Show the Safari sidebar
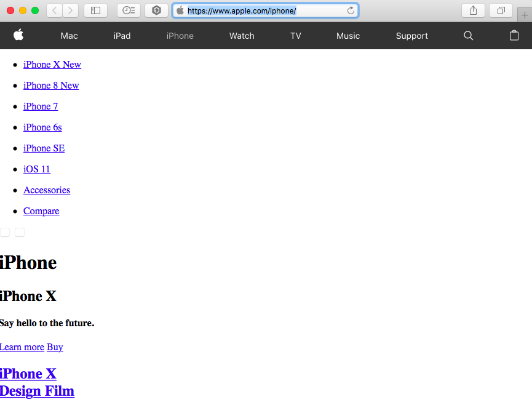Viewport: 532px width, 405px height. (96, 10)
